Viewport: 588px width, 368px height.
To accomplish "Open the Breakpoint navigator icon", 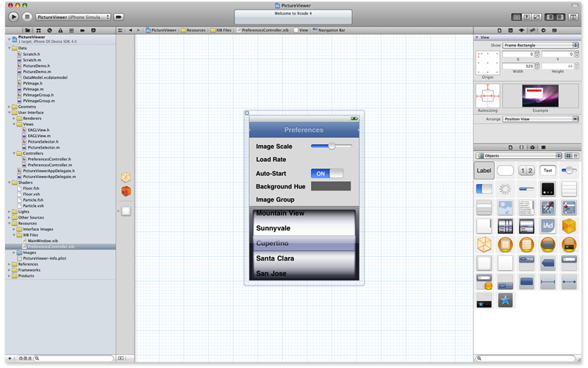I will tap(82, 30).
